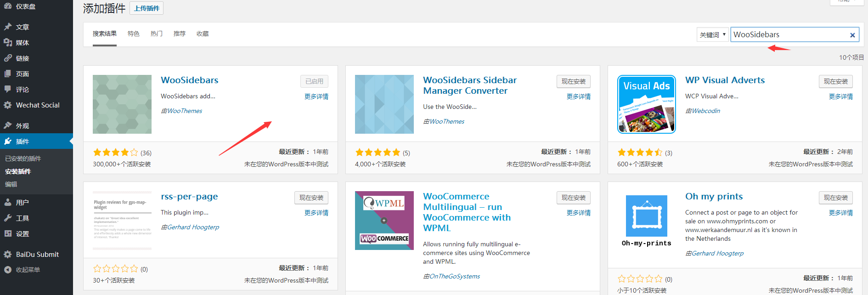Install WooCommerce Multilingual now
The height and width of the screenshot is (295, 868).
click(x=574, y=198)
